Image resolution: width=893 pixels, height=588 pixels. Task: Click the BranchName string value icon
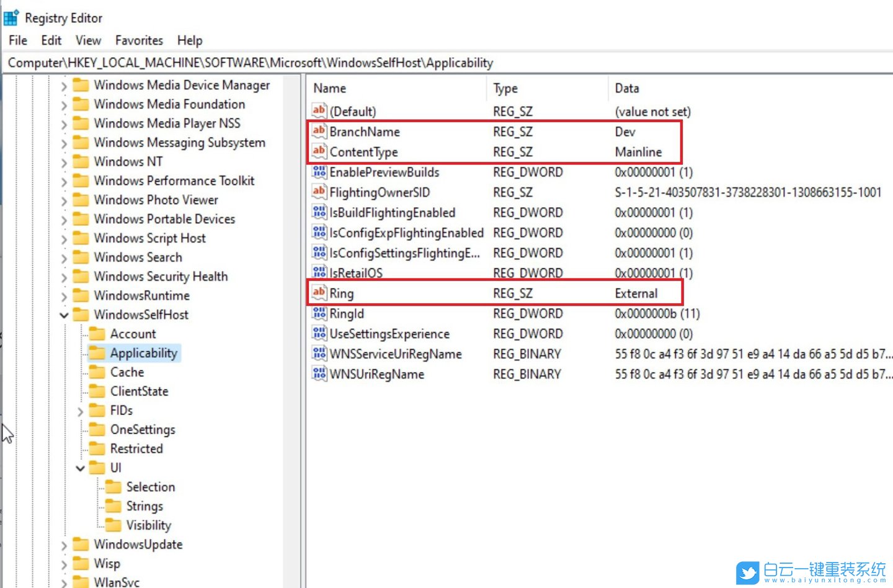(x=319, y=131)
